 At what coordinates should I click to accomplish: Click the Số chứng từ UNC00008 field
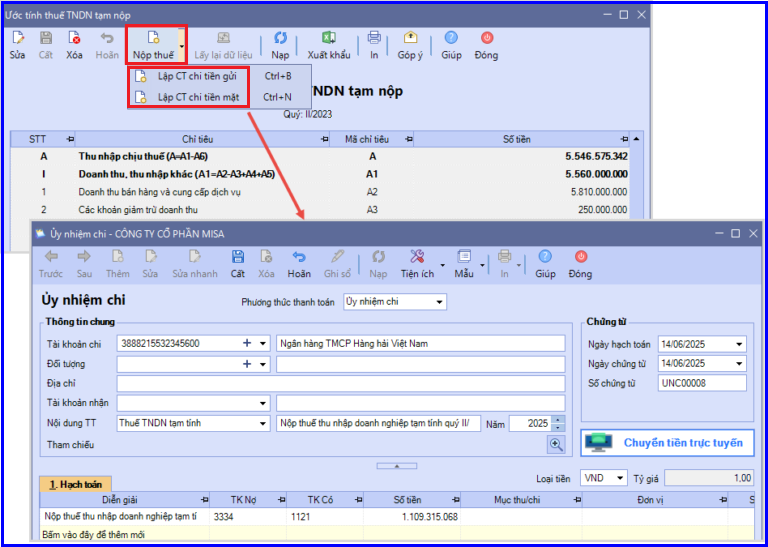tap(702, 383)
